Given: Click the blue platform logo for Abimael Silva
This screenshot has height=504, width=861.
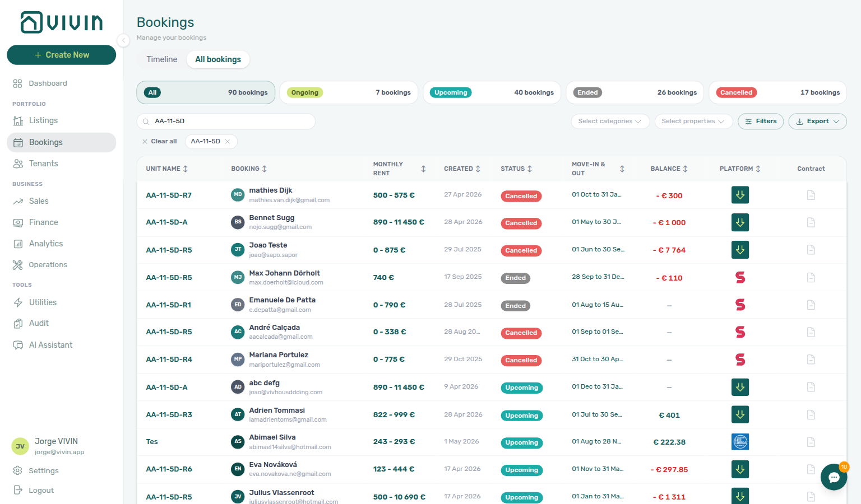Looking at the screenshot, I should coord(740,442).
